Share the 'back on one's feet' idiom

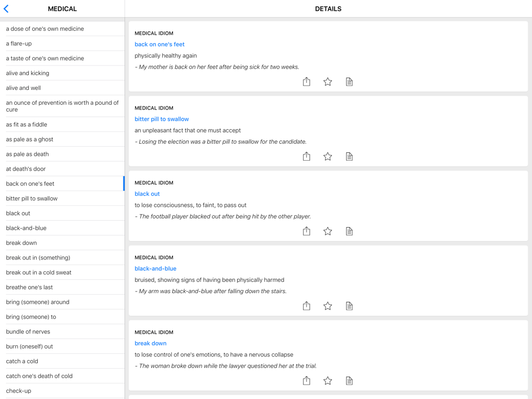[x=306, y=81]
